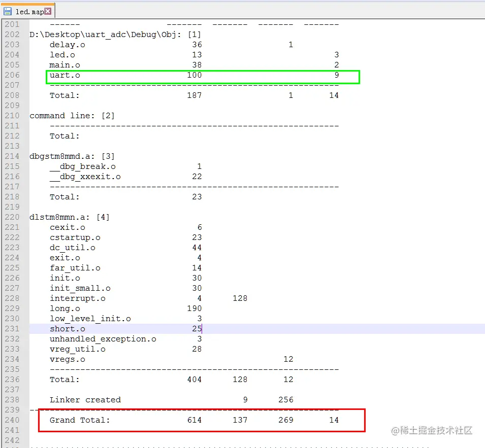Click on 'low_level_init.o' entry
485x448 pixels.
point(90,319)
